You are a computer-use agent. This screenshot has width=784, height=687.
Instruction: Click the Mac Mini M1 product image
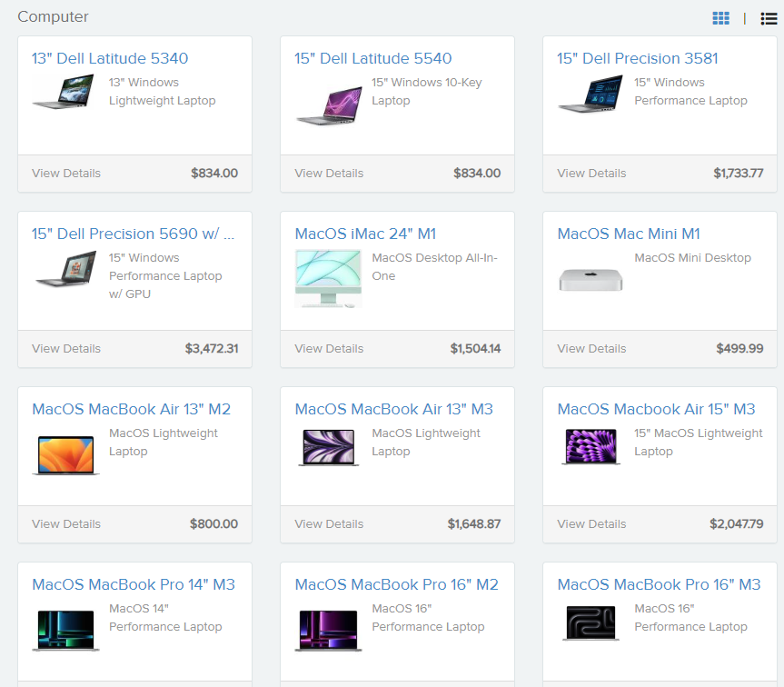pyautogui.click(x=590, y=280)
